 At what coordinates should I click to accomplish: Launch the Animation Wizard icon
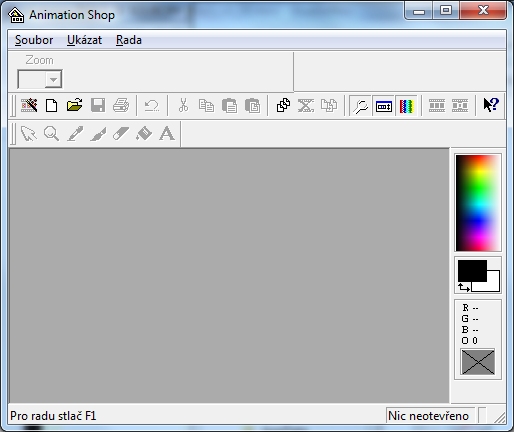click(29, 106)
